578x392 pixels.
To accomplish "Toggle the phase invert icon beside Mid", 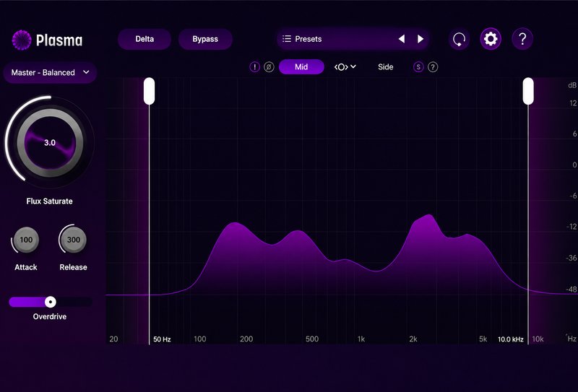I will coord(269,67).
